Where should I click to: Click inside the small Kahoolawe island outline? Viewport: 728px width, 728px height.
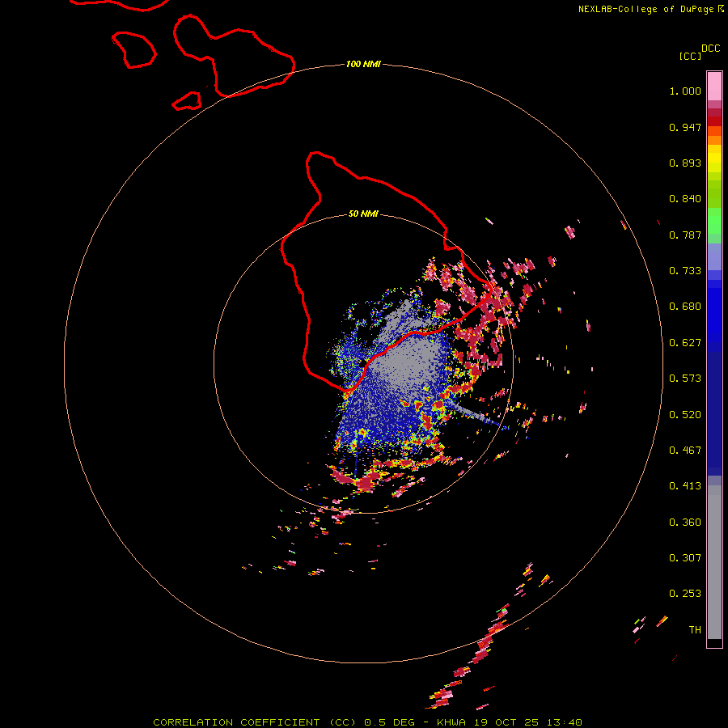pos(188,101)
